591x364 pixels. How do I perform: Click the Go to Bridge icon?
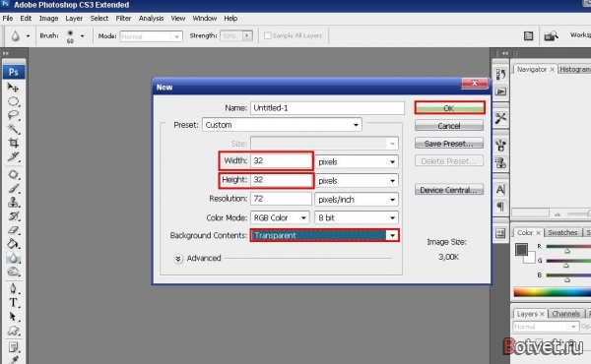pyautogui.click(x=551, y=35)
